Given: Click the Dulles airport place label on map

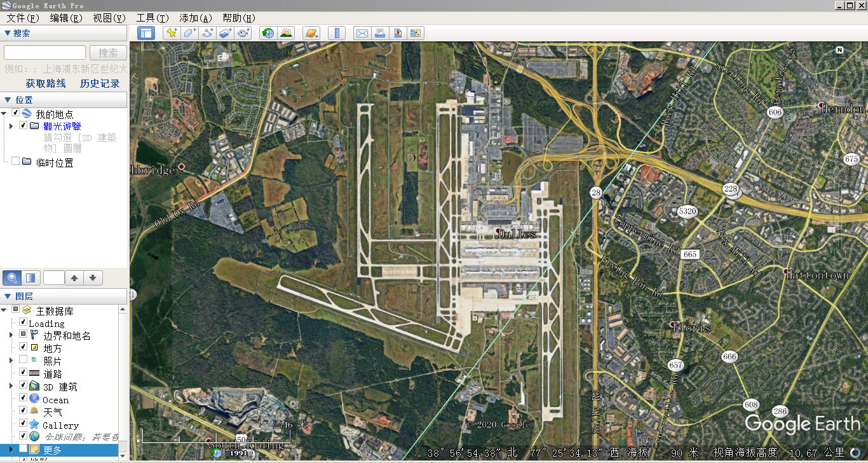Looking at the screenshot, I should click(515, 234).
